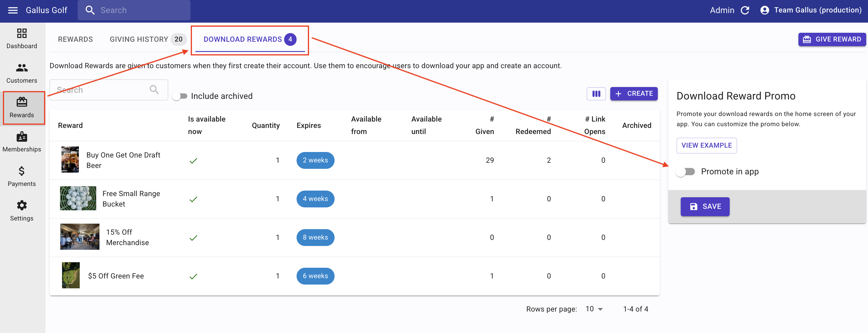Enable the Promote in app switch
The width and height of the screenshot is (868, 333).
[685, 171]
